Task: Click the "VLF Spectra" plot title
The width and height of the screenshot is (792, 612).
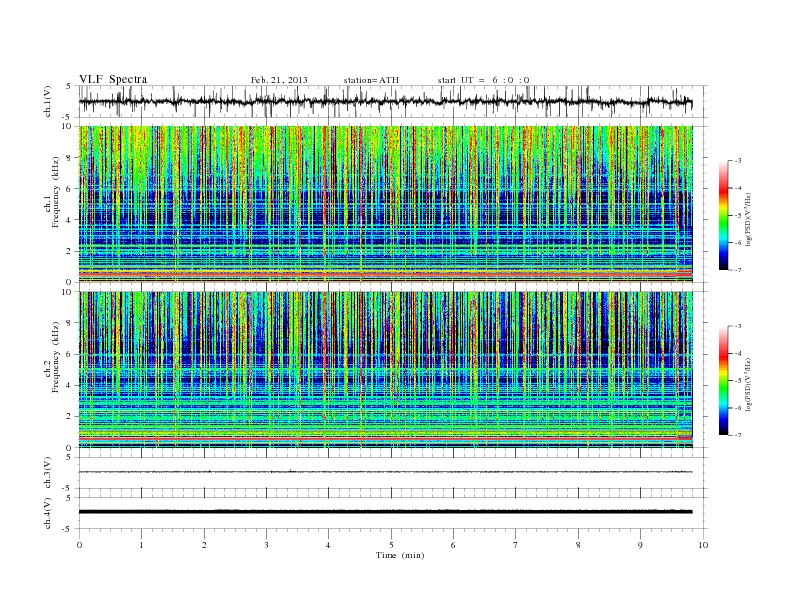Action: point(113,79)
